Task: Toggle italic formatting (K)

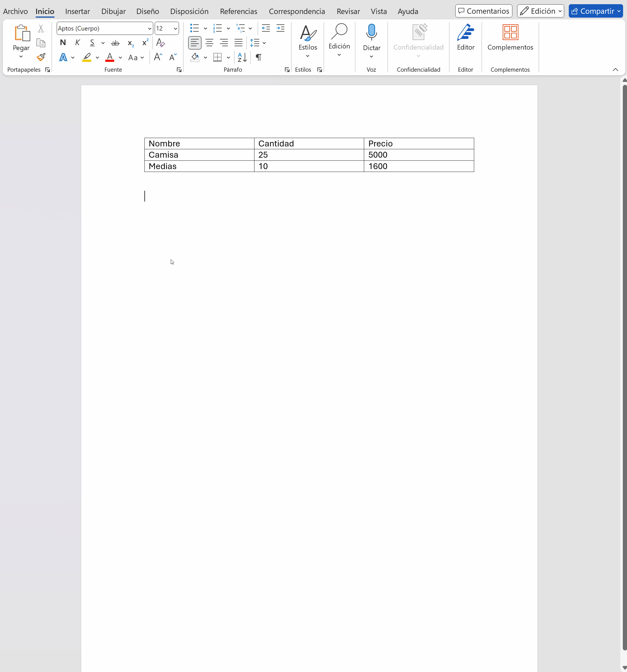Action: (x=78, y=43)
